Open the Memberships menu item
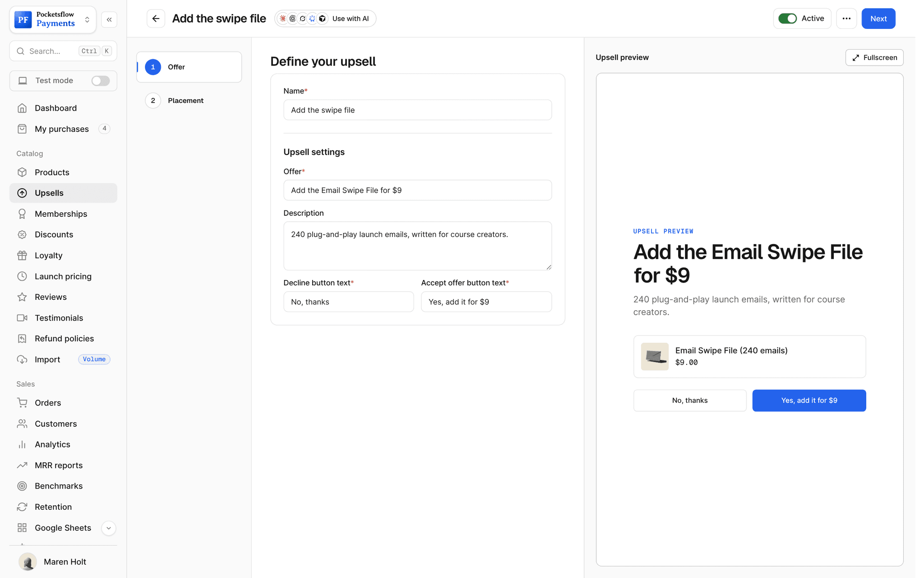 63,214
